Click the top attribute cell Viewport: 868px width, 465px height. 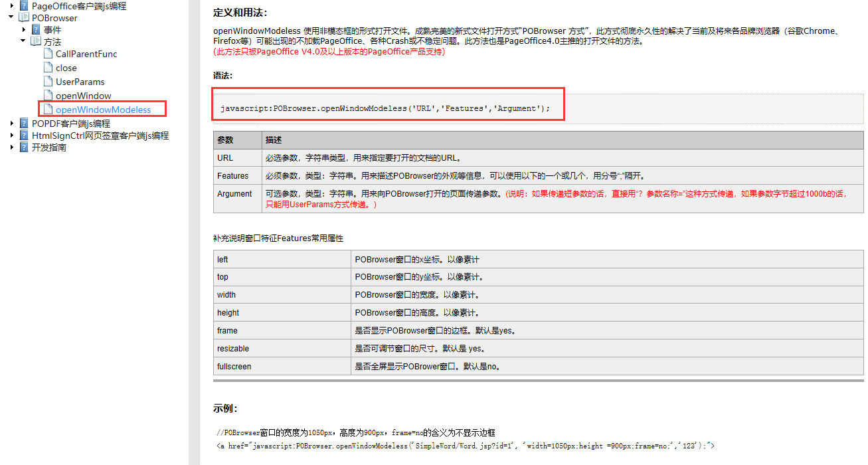pos(282,277)
